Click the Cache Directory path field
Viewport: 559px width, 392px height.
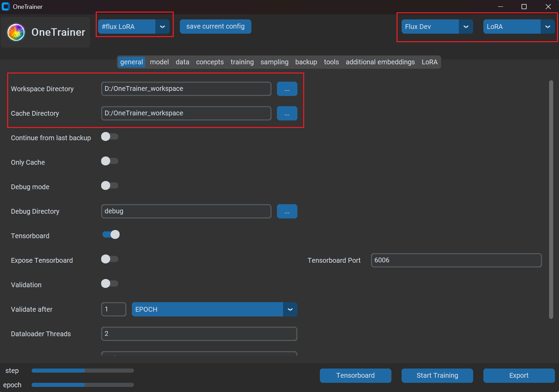click(186, 113)
